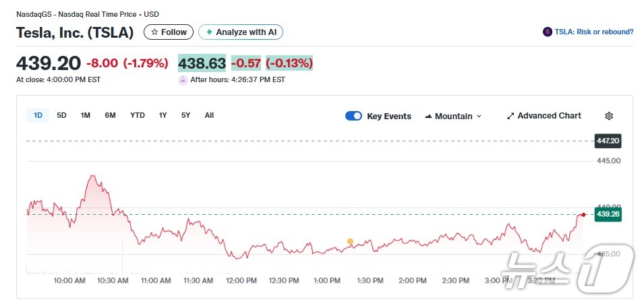Switch to the 5D time range
Image resolution: width=644 pixels, height=303 pixels.
(61, 115)
